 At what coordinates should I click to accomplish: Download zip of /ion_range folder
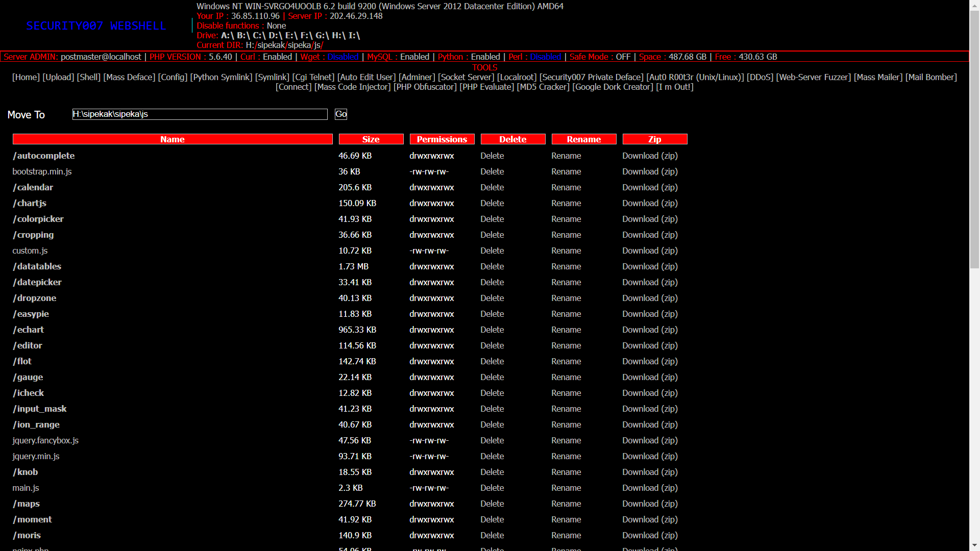(x=650, y=424)
